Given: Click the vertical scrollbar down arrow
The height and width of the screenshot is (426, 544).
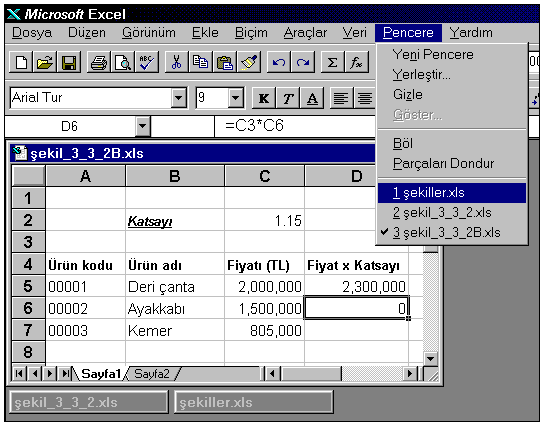Looking at the screenshot, I should coord(431,359).
